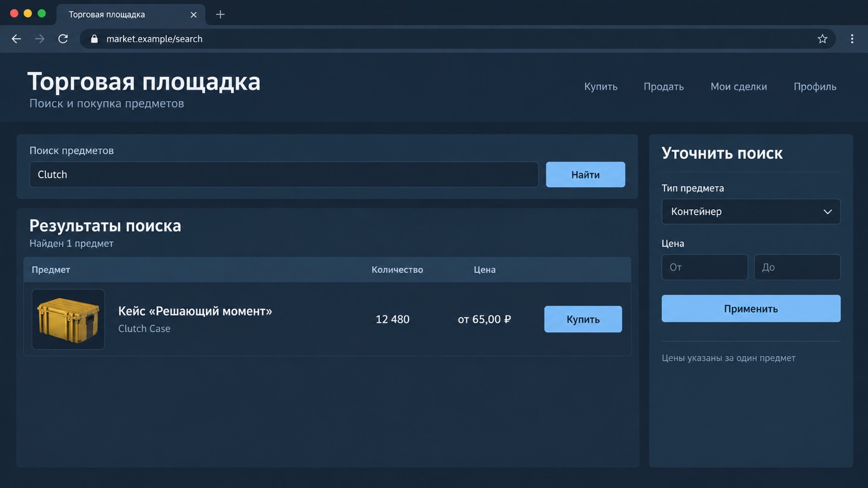Click the От minimum price field
868x488 pixels.
click(705, 267)
